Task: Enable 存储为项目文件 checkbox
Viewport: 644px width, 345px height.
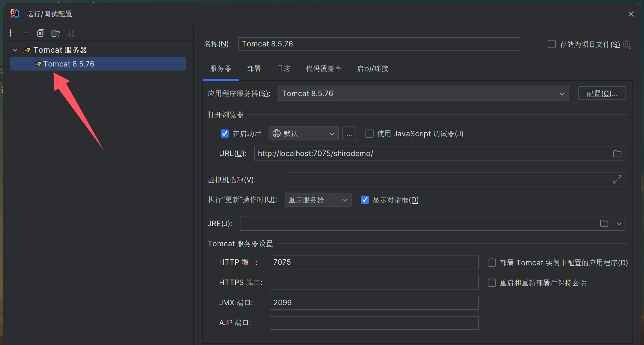Action: coord(552,44)
